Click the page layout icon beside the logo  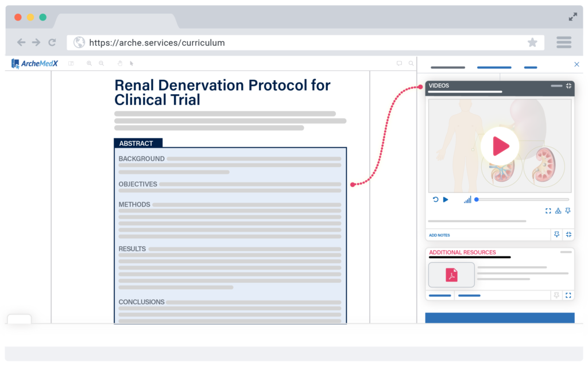(71, 63)
